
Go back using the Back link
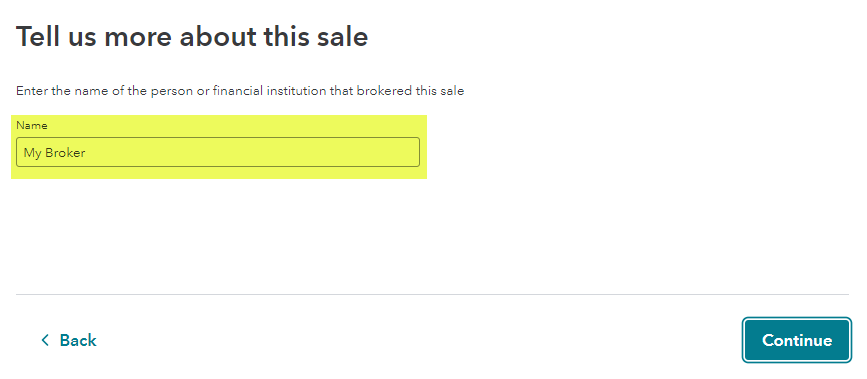click(69, 340)
